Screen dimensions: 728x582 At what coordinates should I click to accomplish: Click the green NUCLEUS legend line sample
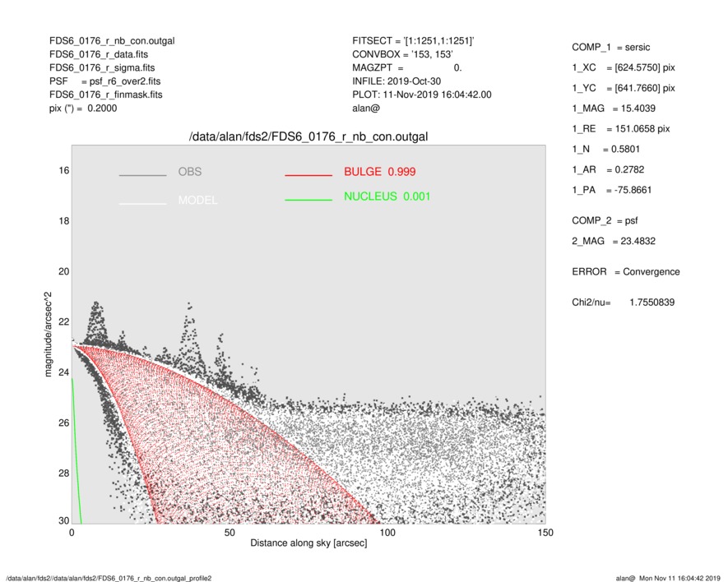point(308,200)
